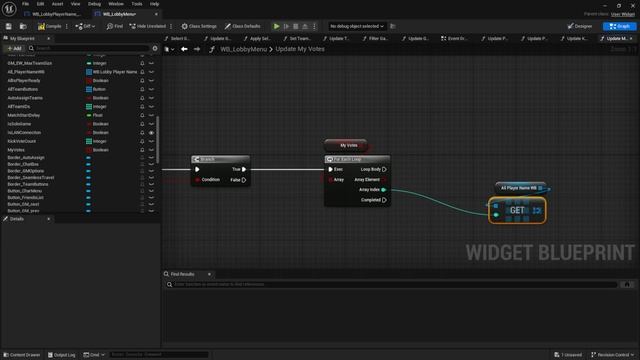Select the Button_FriendsList variable
640x360 pixels.
click(25, 198)
